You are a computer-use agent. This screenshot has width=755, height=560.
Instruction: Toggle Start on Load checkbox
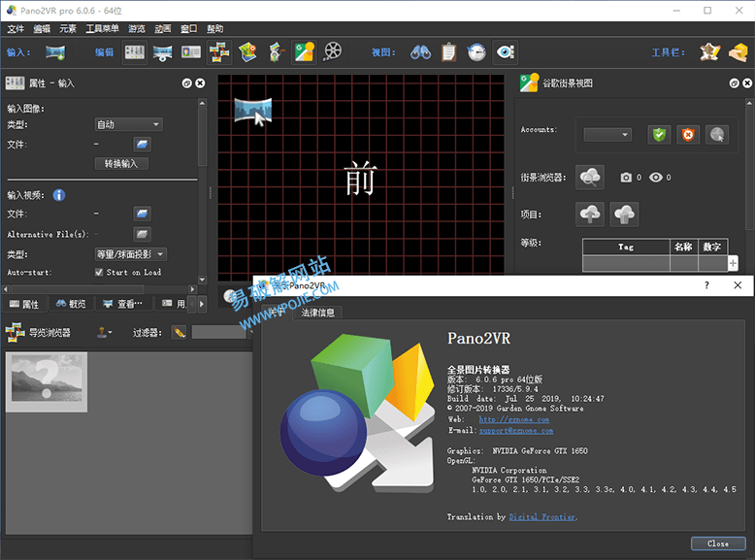coord(99,273)
